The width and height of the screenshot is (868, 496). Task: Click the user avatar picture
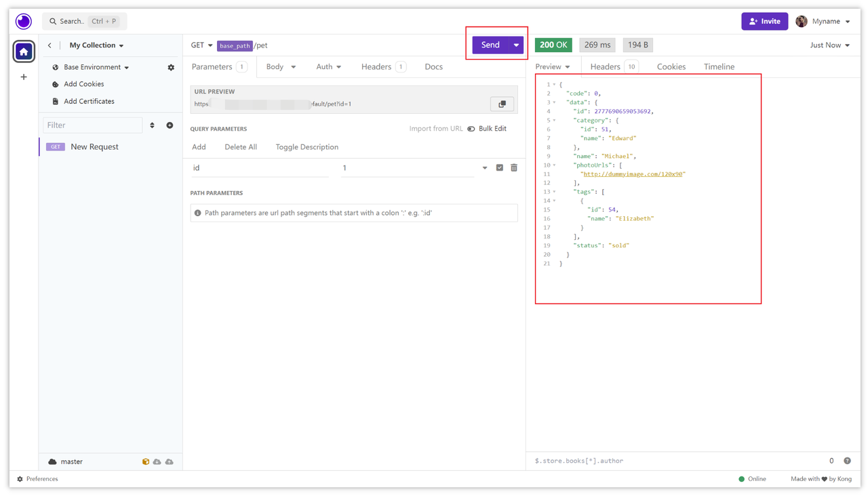[802, 21]
